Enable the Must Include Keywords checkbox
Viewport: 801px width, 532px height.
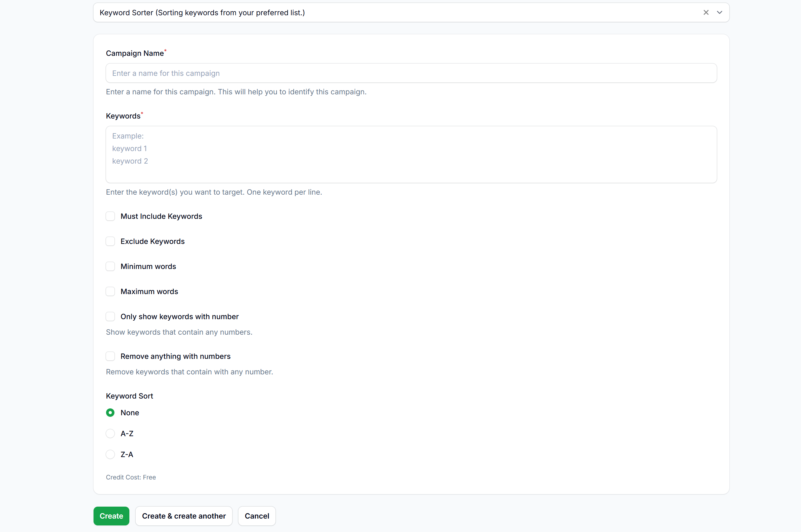pyautogui.click(x=110, y=216)
